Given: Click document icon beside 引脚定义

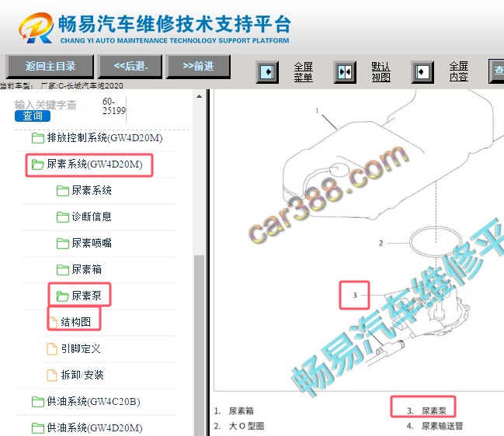Looking at the screenshot, I should coord(52,349).
